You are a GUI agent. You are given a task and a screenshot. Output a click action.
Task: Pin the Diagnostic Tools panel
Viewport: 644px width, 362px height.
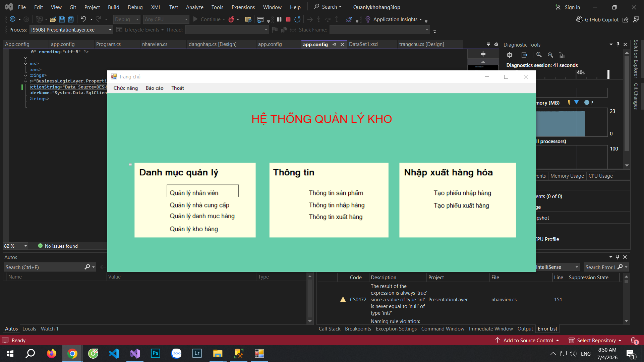pyautogui.click(x=618, y=44)
